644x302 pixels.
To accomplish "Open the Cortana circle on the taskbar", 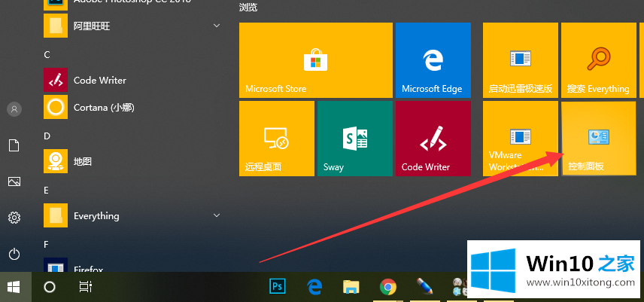I will pos(50,287).
